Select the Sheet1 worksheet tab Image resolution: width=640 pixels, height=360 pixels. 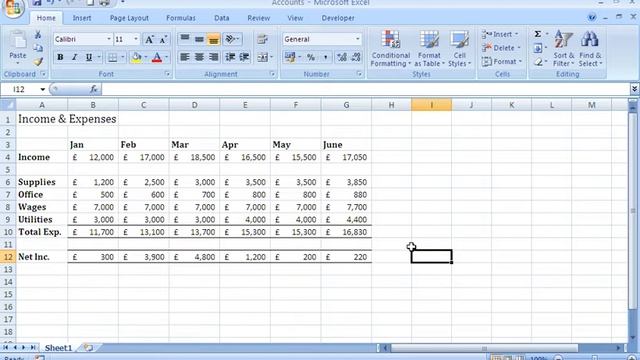(x=58, y=348)
